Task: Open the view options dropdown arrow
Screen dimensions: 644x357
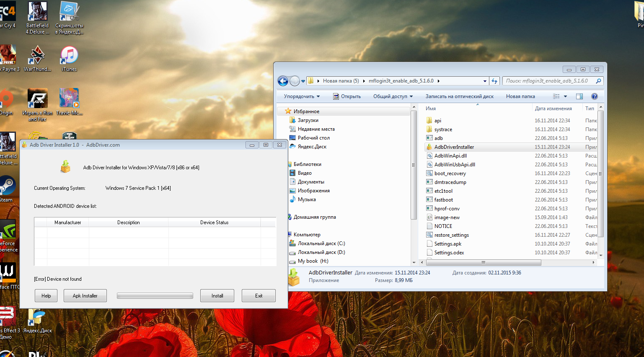Action: (565, 96)
